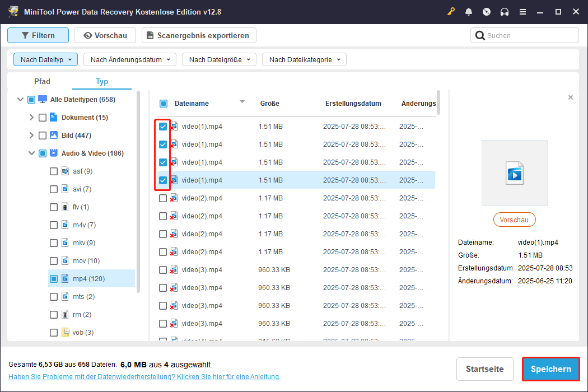The width and height of the screenshot is (588, 392).
Task: Open the Nach Dateikategorie dropdown
Action: click(x=304, y=60)
